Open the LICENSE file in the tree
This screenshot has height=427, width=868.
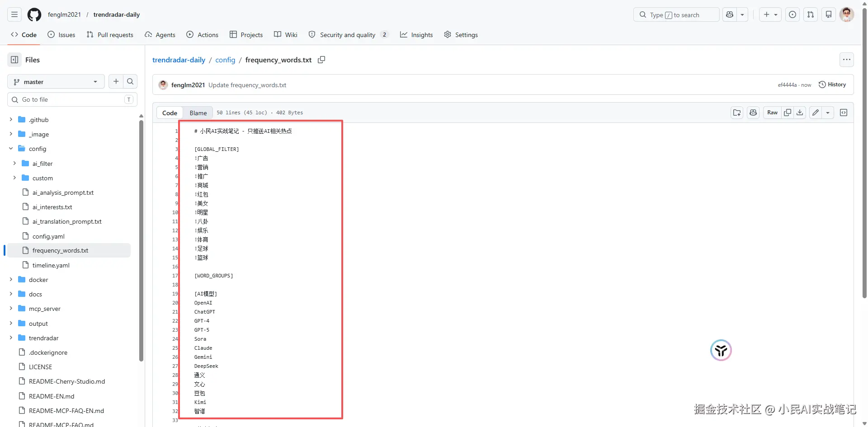pos(41,367)
